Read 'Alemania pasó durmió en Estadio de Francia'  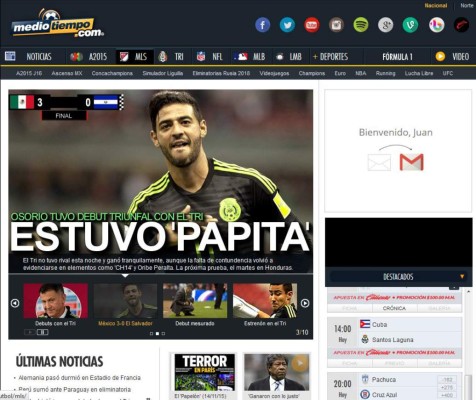(79, 378)
